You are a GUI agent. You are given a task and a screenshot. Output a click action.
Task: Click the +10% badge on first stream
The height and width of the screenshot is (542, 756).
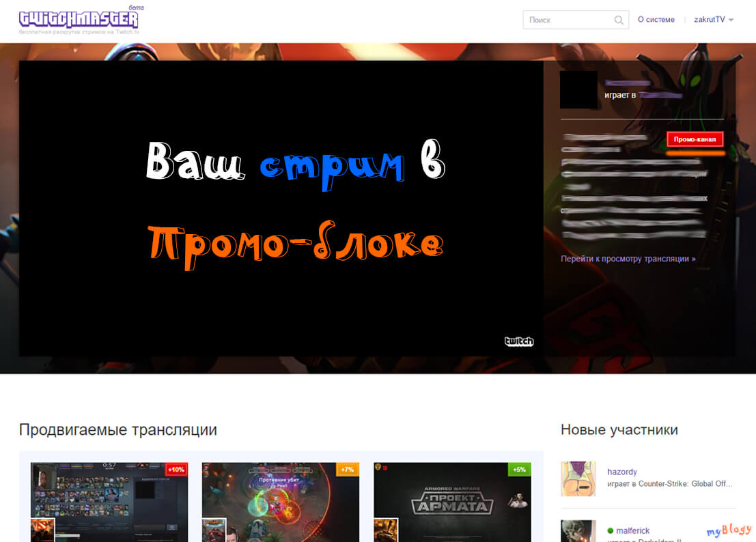coord(176,470)
